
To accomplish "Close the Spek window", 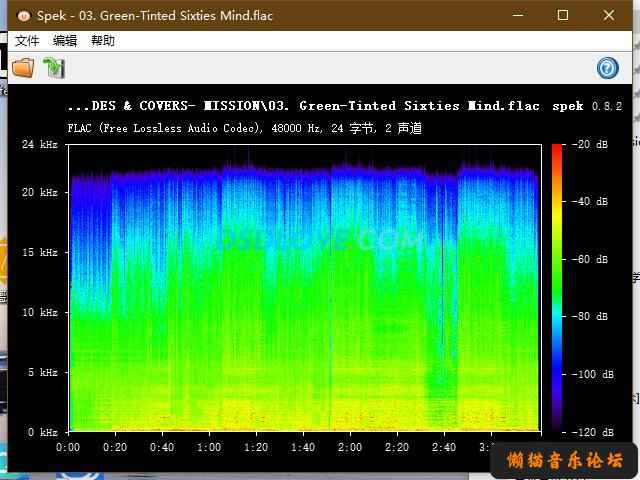I will click(609, 16).
